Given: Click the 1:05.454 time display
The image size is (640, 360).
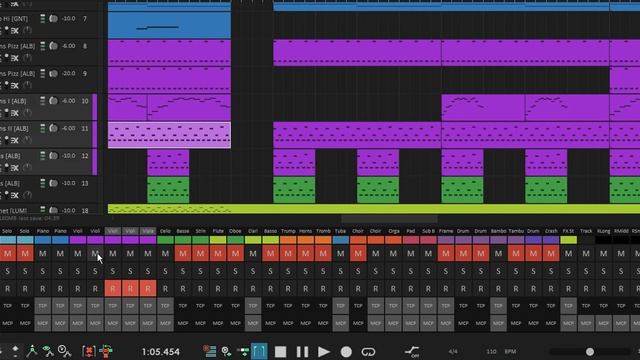Looking at the screenshot, I should [x=160, y=352].
